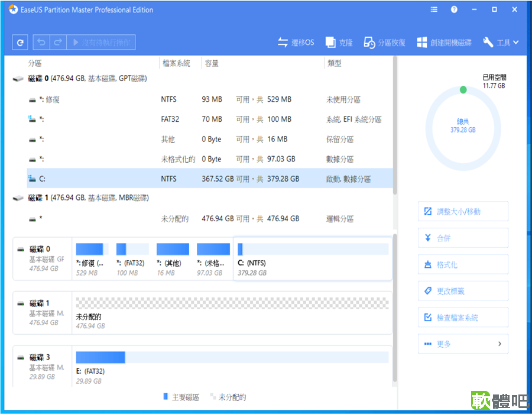The width and height of the screenshot is (532, 414).
Task: Select C: (NTFS) 379.28 GB block in disk map
Action: click(313, 259)
